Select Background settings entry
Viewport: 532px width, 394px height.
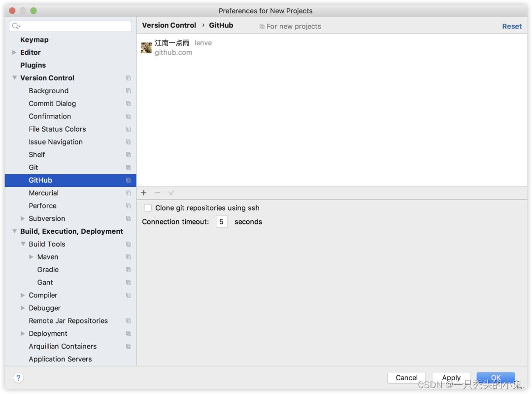pyautogui.click(x=48, y=91)
